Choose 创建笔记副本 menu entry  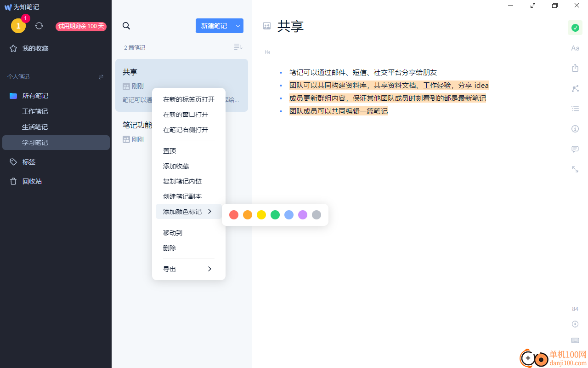tap(189, 196)
